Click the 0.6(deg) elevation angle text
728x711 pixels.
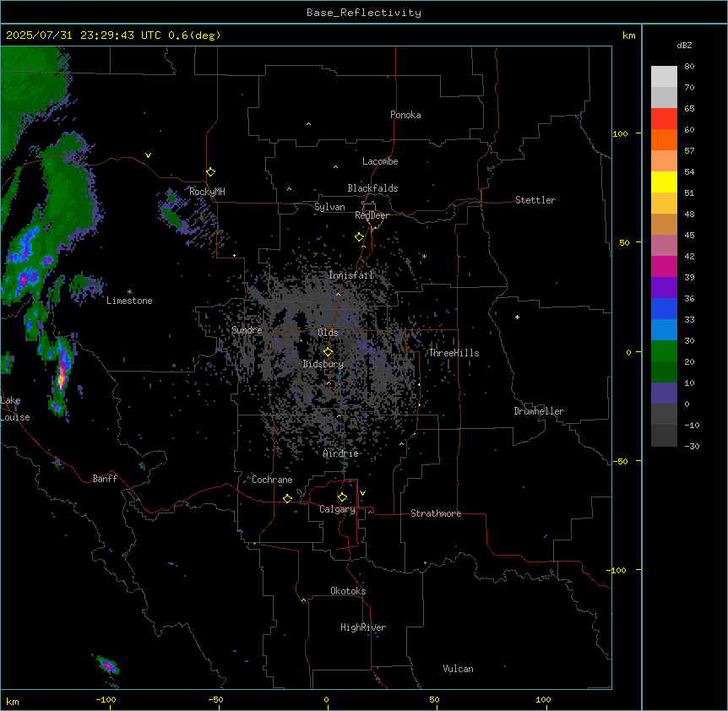coord(194,35)
